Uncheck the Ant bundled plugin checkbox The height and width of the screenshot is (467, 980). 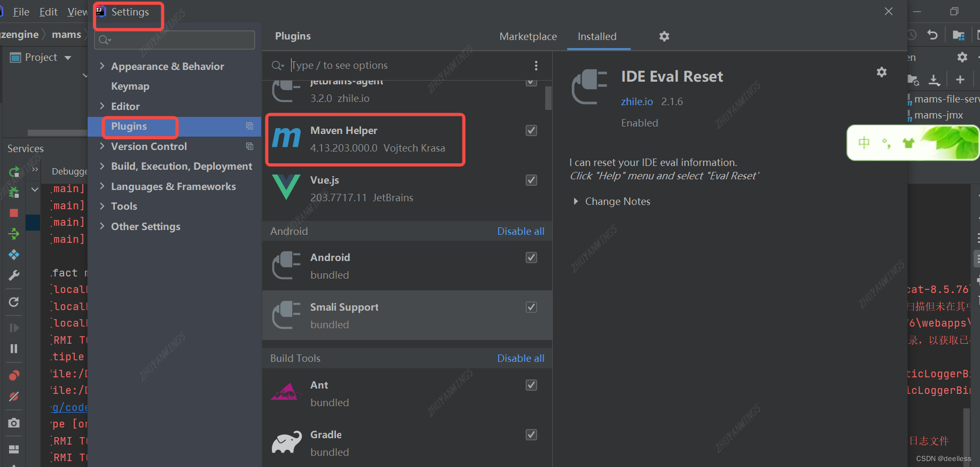(531, 385)
